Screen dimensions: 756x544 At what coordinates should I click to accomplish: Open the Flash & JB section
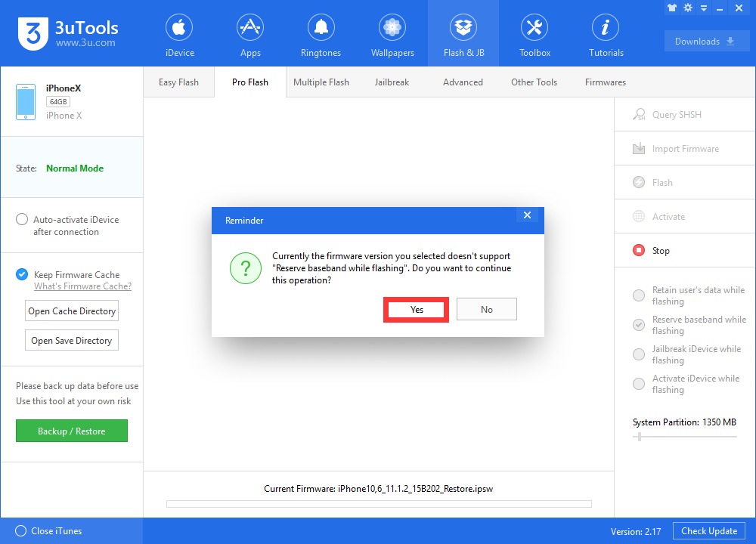tap(463, 34)
